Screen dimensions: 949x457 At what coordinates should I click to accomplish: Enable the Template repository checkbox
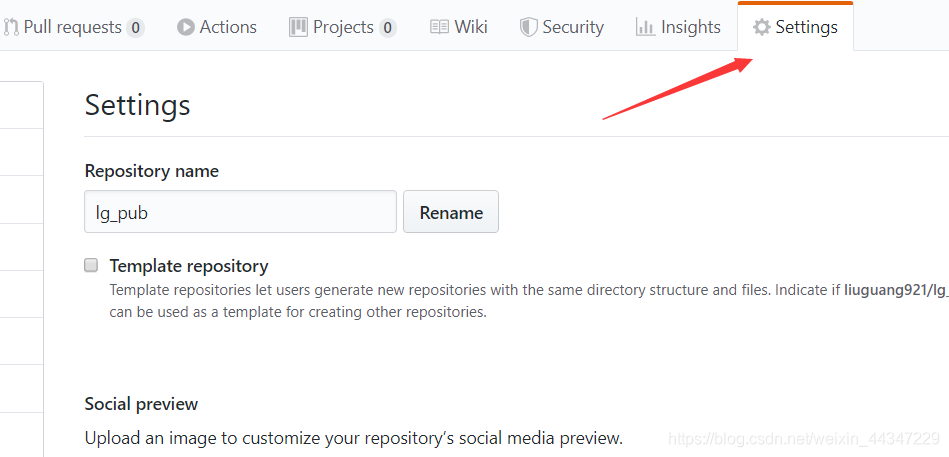point(91,265)
